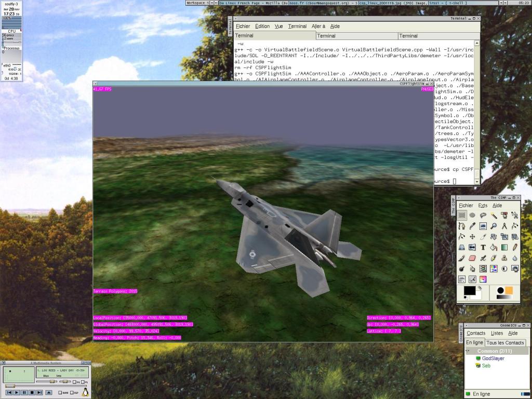Screen dimensions: 532x399
Task: Click the Color Picker eyedropper tool
Action: [472, 226]
